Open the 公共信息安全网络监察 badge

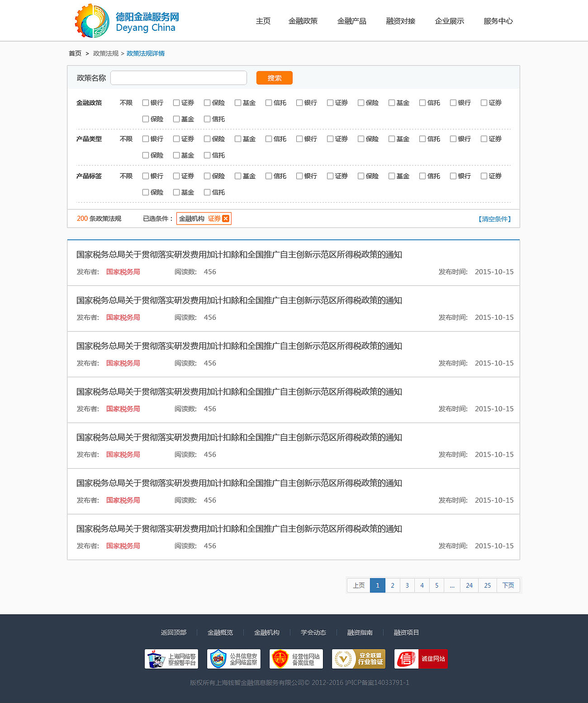(x=234, y=659)
